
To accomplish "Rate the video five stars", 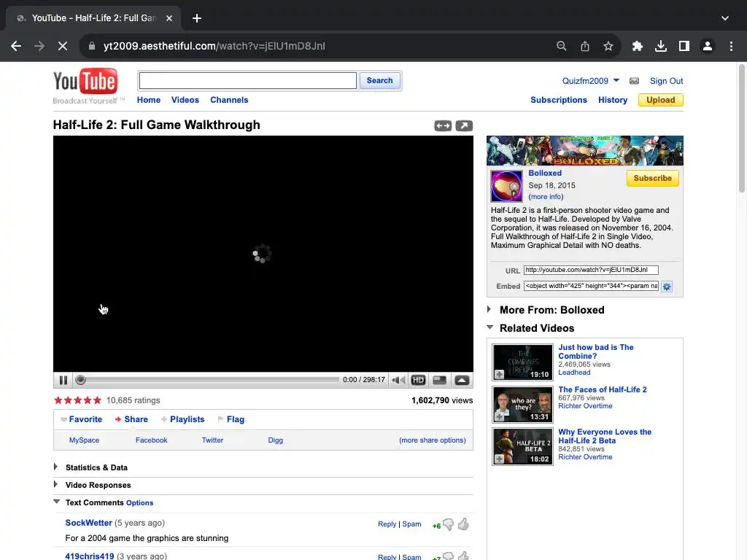I will 97,400.
